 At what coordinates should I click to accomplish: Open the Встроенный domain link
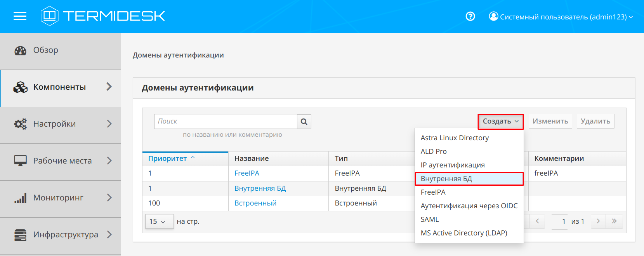[255, 203]
